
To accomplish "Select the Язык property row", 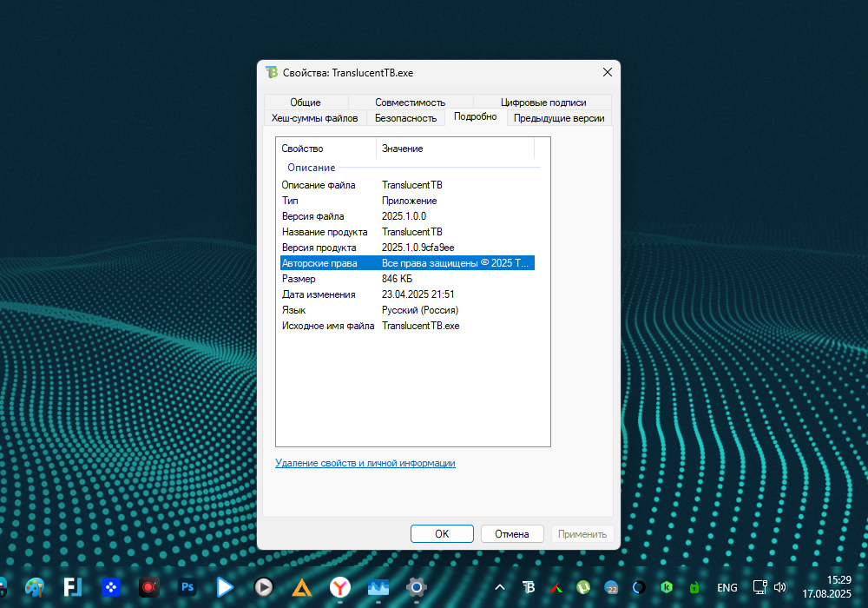I will click(x=407, y=310).
